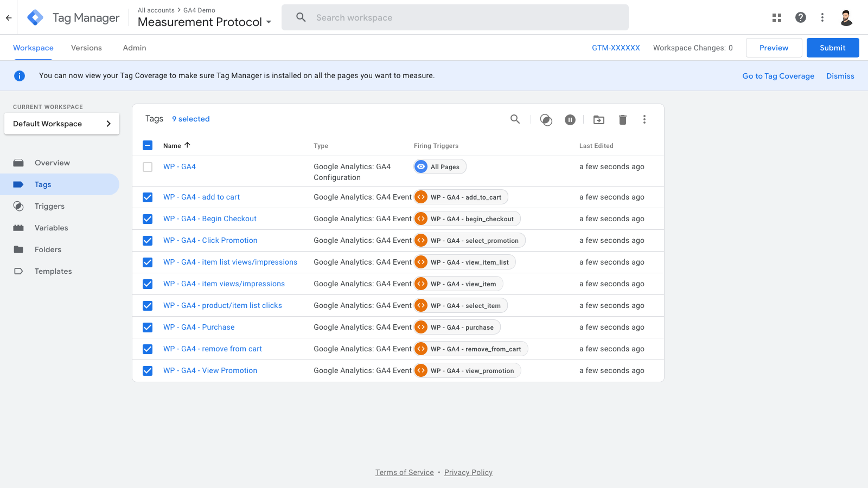Click the Tag Manager logo icon
868x488 pixels.
click(35, 17)
